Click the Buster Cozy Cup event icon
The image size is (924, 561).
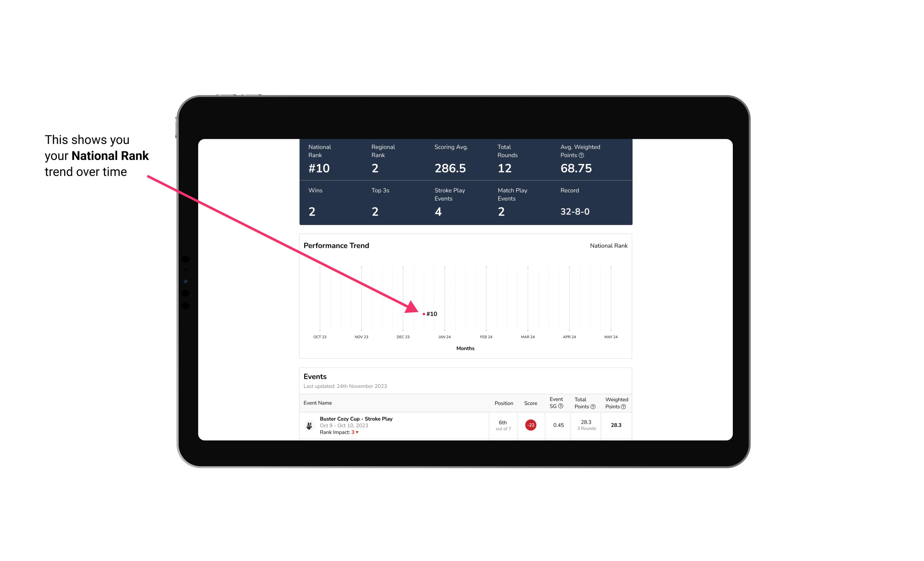(x=309, y=425)
